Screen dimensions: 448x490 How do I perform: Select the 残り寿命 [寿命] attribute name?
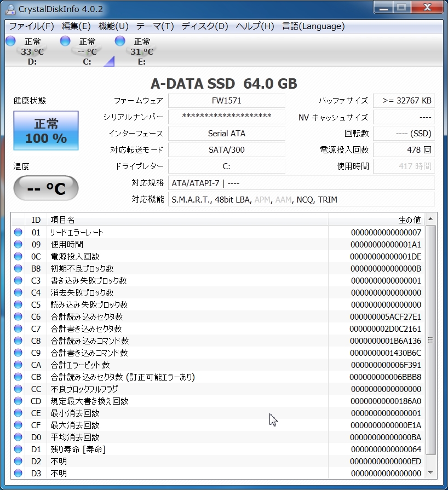78,449
